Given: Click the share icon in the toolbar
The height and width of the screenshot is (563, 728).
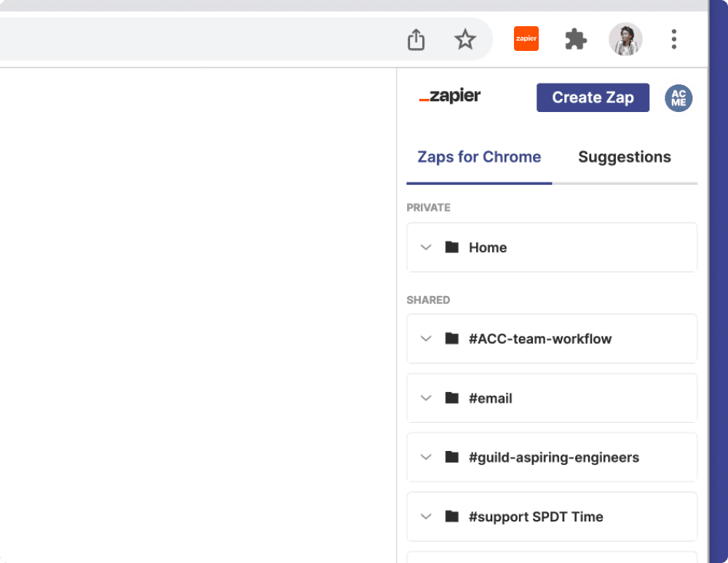Looking at the screenshot, I should (416, 39).
